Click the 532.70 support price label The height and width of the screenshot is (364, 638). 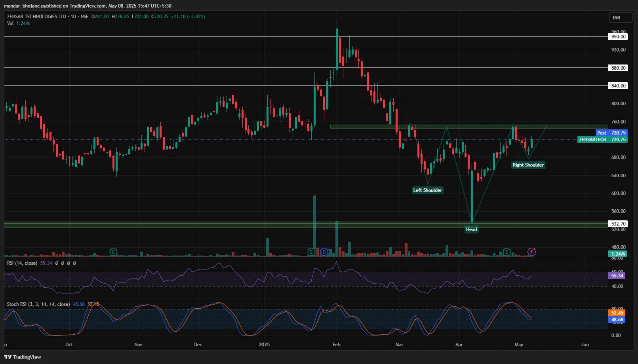618,224
